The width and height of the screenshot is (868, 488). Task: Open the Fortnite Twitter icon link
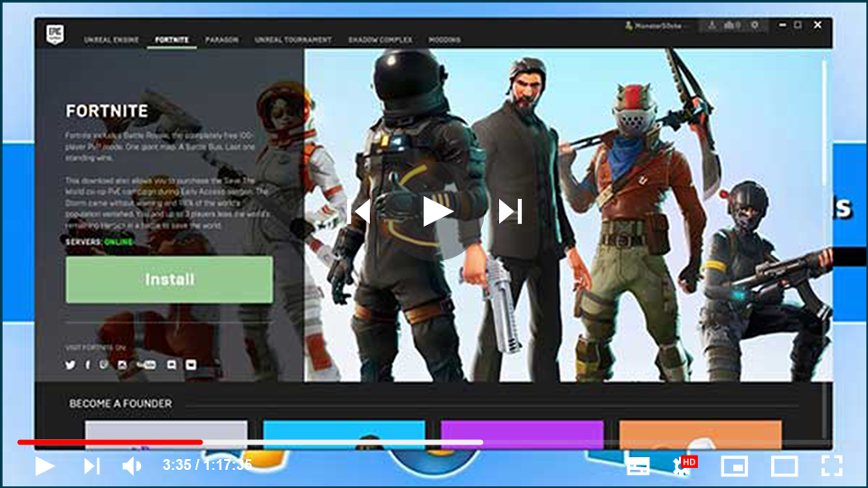click(71, 365)
